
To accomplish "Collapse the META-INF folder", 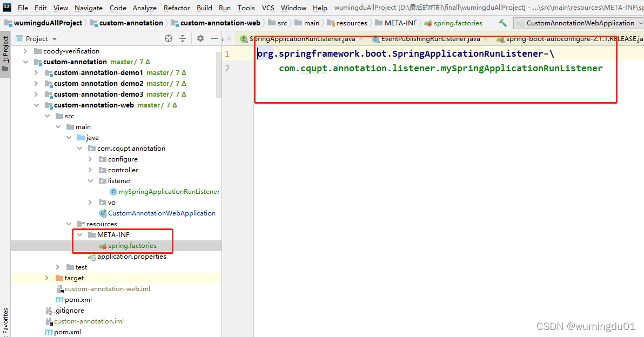I will (x=79, y=235).
